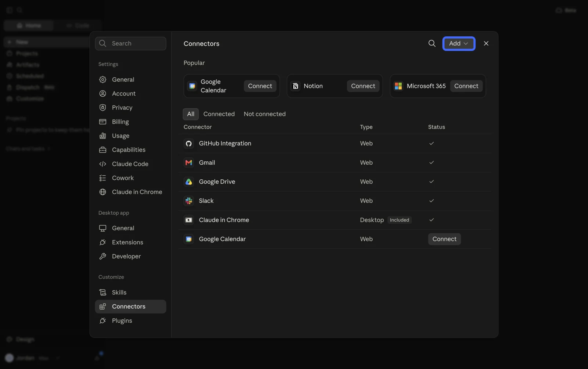Click the Cowork checklist icon
Viewport: 588px width, 369px height.
point(103,178)
